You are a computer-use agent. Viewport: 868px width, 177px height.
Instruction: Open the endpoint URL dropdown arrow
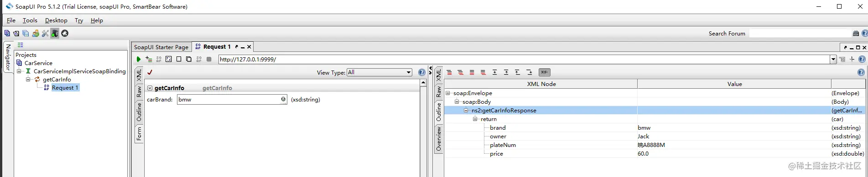coord(833,59)
